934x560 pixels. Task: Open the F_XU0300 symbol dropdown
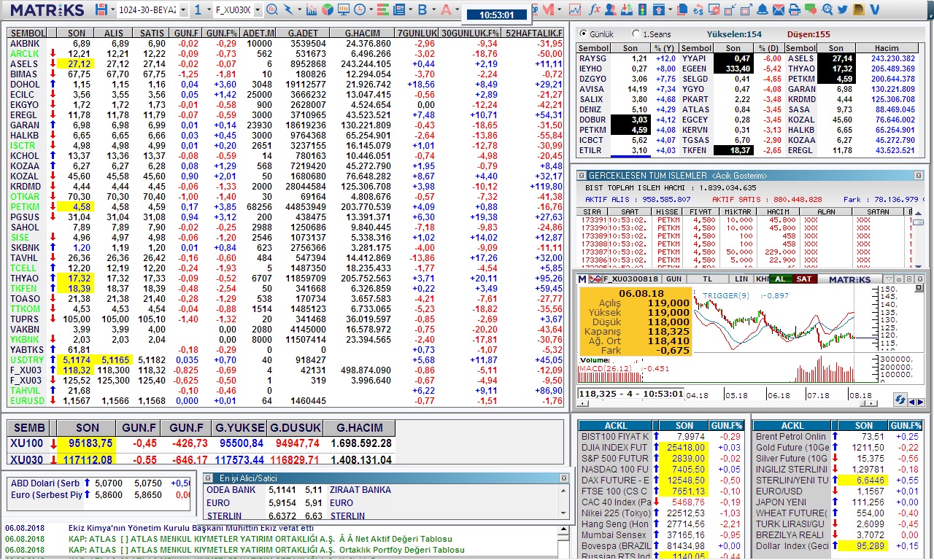(x=258, y=9)
